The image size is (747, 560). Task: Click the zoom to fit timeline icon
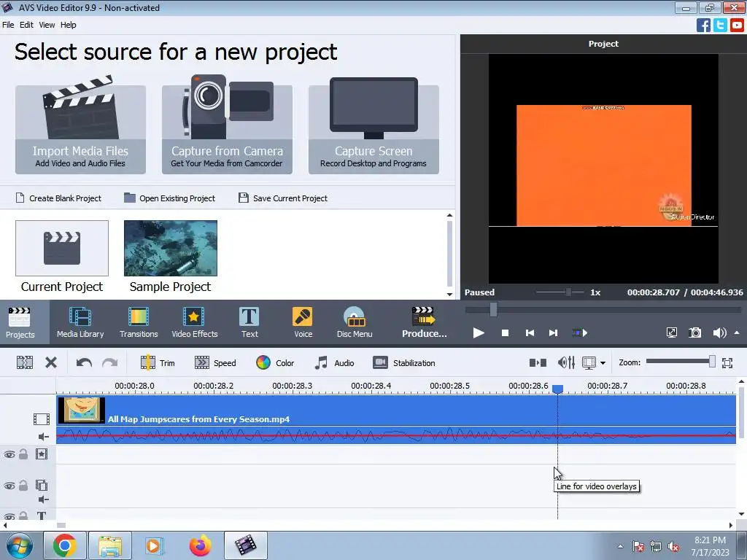point(727,363)
